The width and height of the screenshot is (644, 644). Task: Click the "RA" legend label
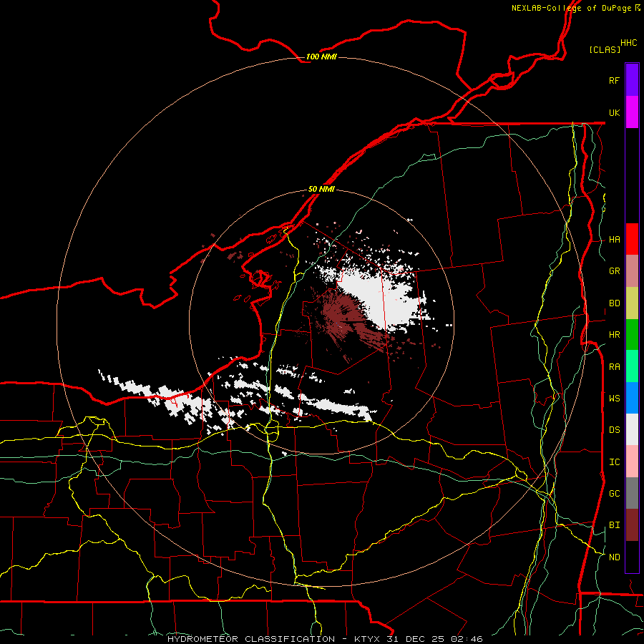point(614,366)
